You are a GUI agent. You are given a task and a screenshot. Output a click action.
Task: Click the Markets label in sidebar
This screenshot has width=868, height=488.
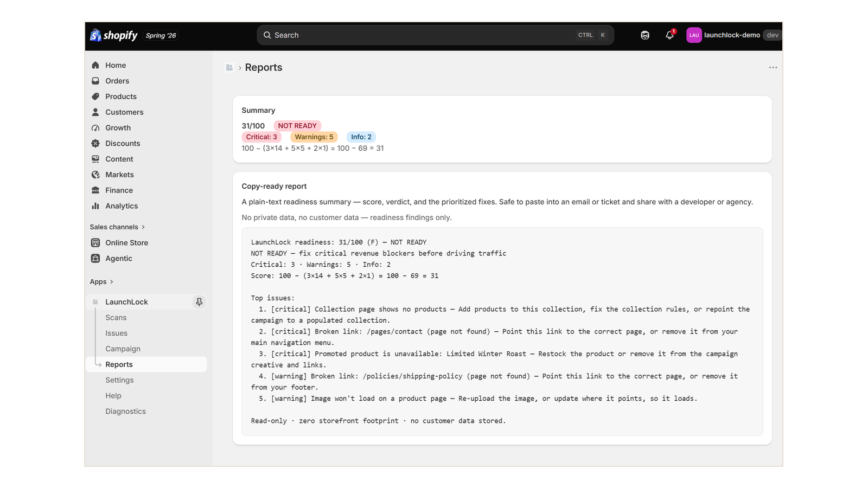pyautogui.click(x=120, y=175)
